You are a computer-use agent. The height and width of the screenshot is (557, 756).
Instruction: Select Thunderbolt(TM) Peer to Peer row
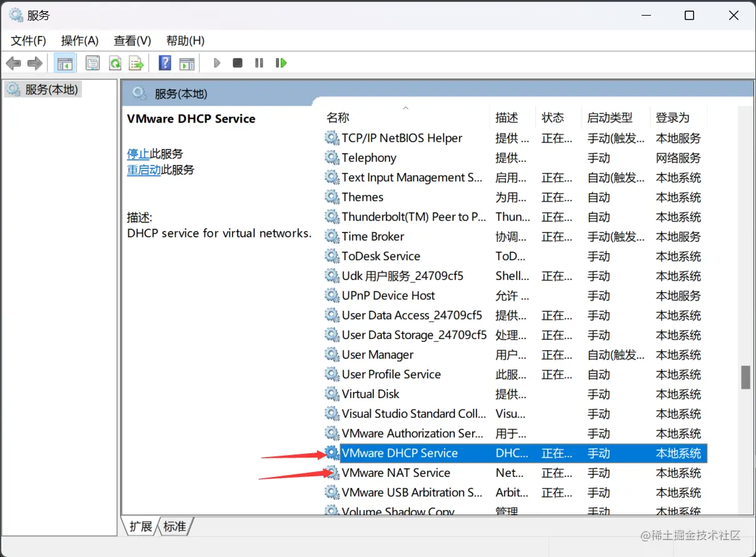pyautogui.click(x=515, y=217)
